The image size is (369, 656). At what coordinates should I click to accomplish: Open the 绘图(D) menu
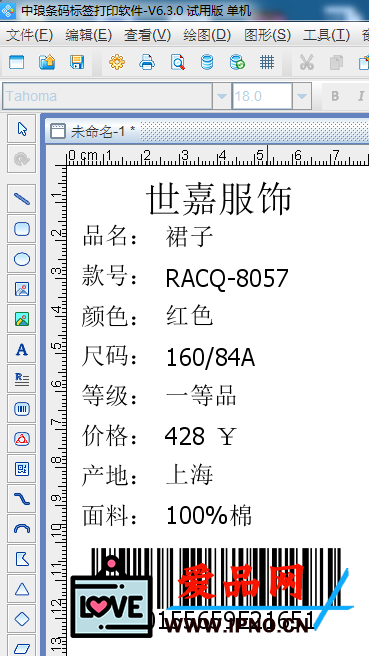point(207,35)
